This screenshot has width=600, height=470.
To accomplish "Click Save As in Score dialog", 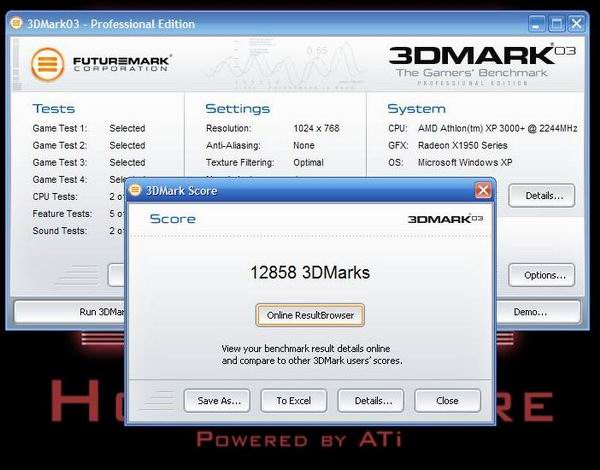I will pyautogui.click(x=217, y=401).
